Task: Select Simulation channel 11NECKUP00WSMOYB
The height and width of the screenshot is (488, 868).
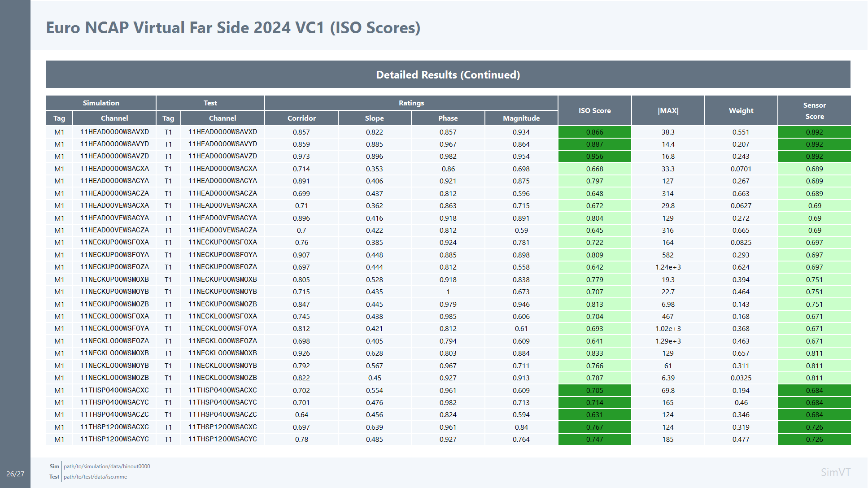Action: tap(114, 292)
